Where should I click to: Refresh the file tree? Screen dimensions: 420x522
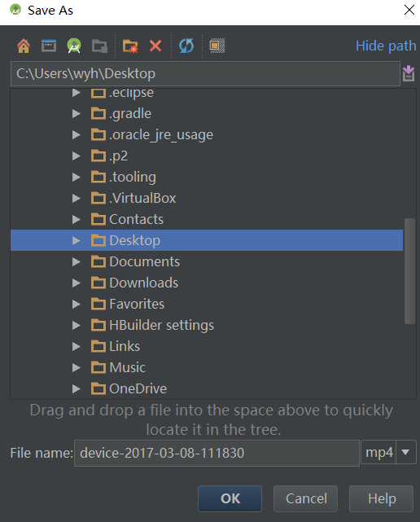[x=186, y=46]
